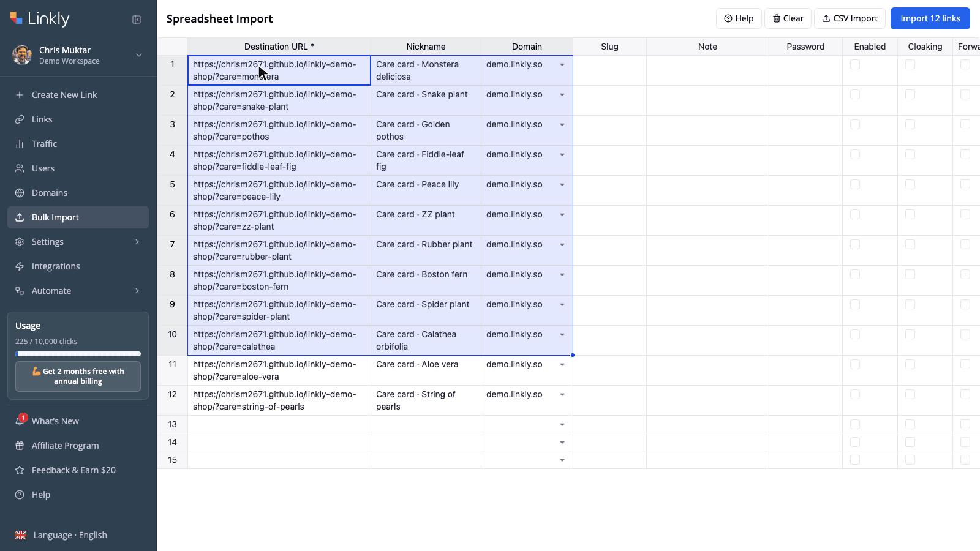Click Chris Muktar's avatar picture

(x=22, y=55)
